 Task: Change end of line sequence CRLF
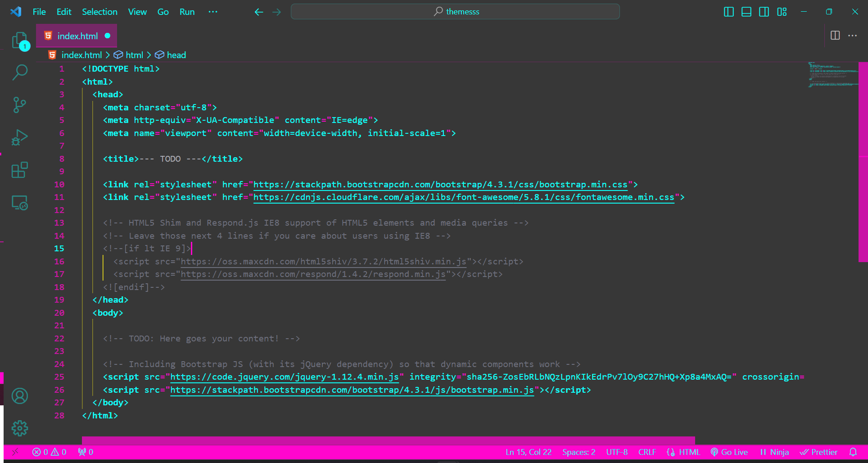[647, 452]
